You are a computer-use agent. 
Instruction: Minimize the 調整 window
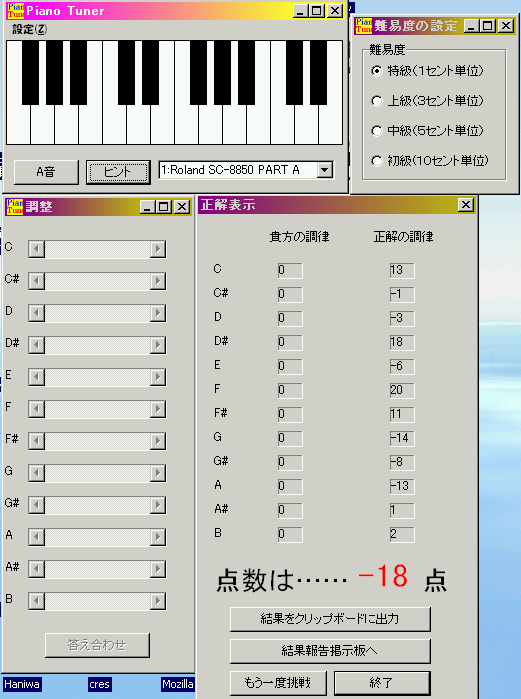(x=147, y=207)
